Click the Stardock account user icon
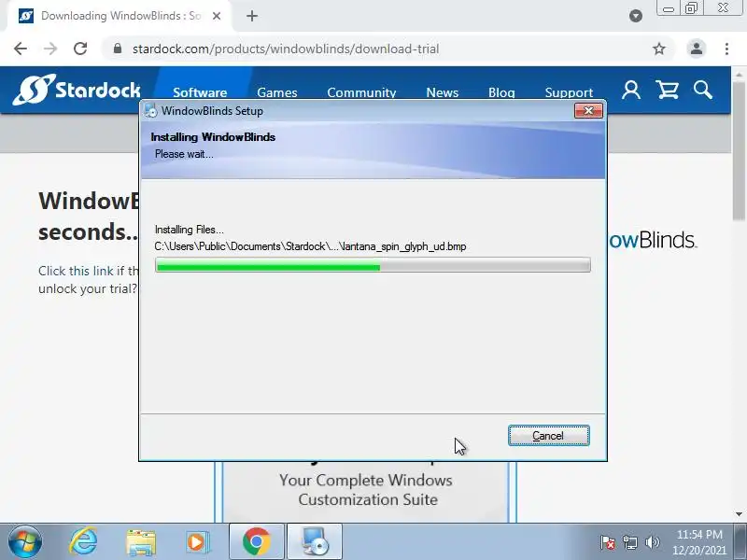This screenshot has height=560, width=747. coord(631,90)
